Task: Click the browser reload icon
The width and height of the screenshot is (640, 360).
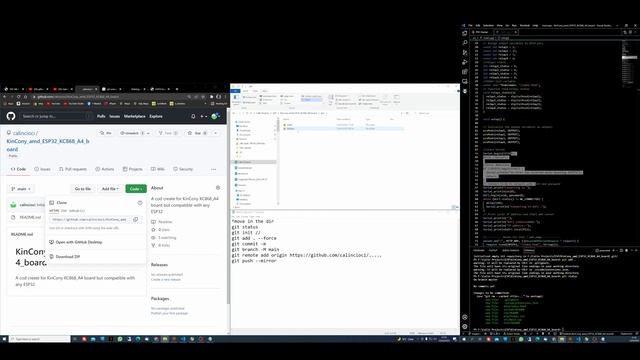Action: (x=19, y=97)
